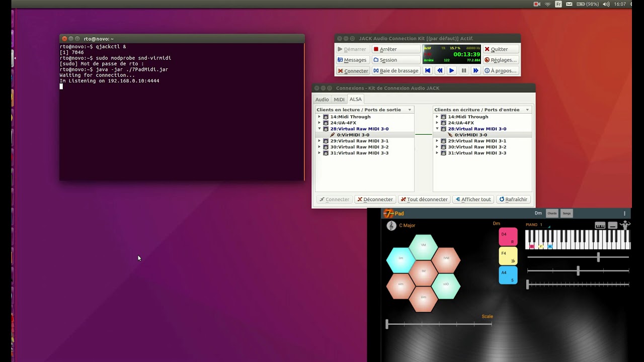Open the Songs button in 7Pad
Screen dimensions: 644x362
pos(567,214)
